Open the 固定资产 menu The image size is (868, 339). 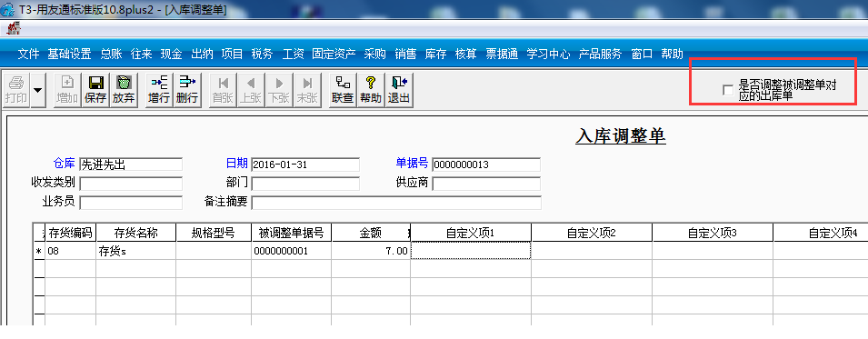(334, 55)
